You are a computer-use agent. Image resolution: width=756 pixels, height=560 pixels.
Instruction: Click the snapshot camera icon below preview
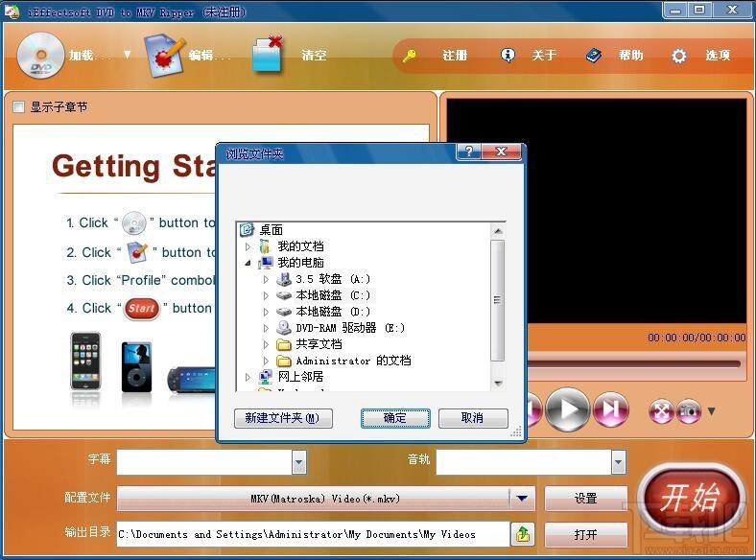pos(689,411)
